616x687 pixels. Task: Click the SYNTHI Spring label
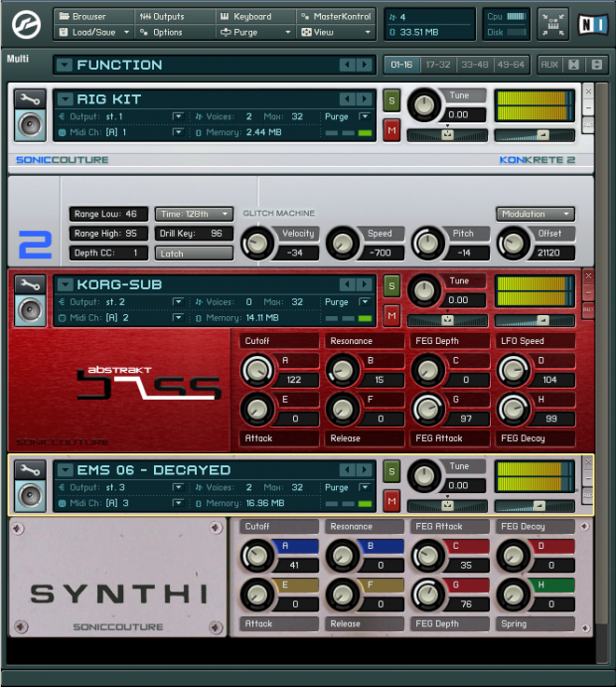click(x=535, y=624)
